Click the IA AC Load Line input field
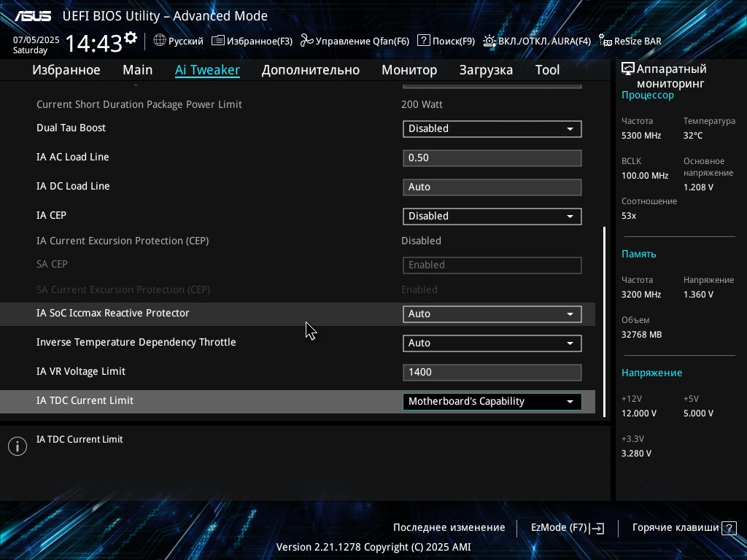Screen dimensions: 747x560 pos(492,158)
